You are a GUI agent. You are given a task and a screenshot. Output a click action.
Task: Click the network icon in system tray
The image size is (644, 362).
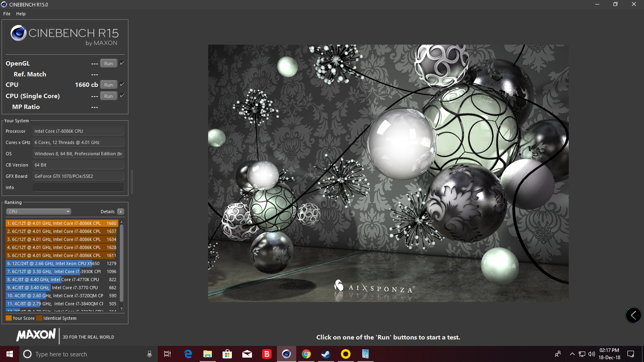tap(582, 354)
